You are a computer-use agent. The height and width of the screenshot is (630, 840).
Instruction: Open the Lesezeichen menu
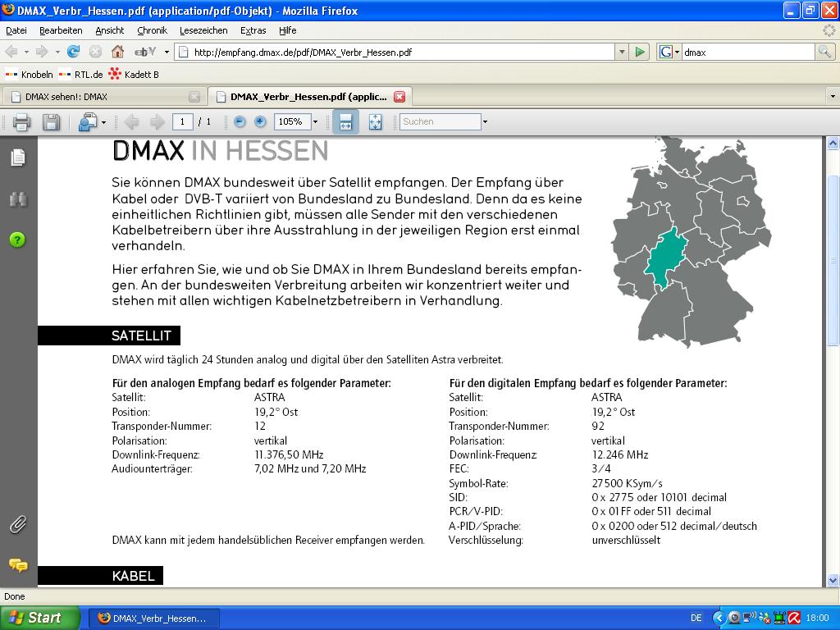click(x=203, y=30)
